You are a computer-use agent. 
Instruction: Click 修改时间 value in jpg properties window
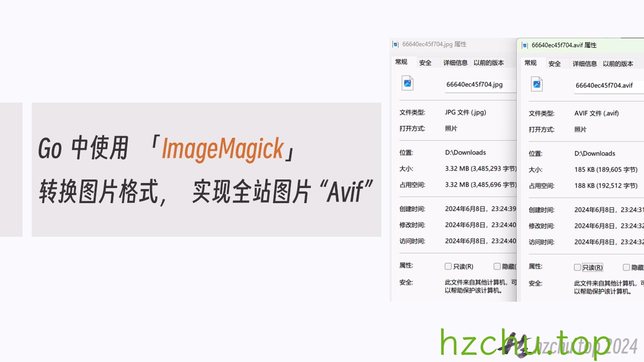pyautogui.click(x=480, y=225)
